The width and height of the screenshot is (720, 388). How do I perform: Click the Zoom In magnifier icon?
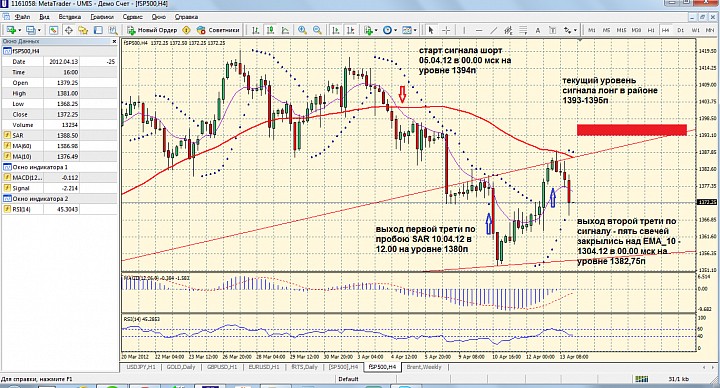(302, 30)
